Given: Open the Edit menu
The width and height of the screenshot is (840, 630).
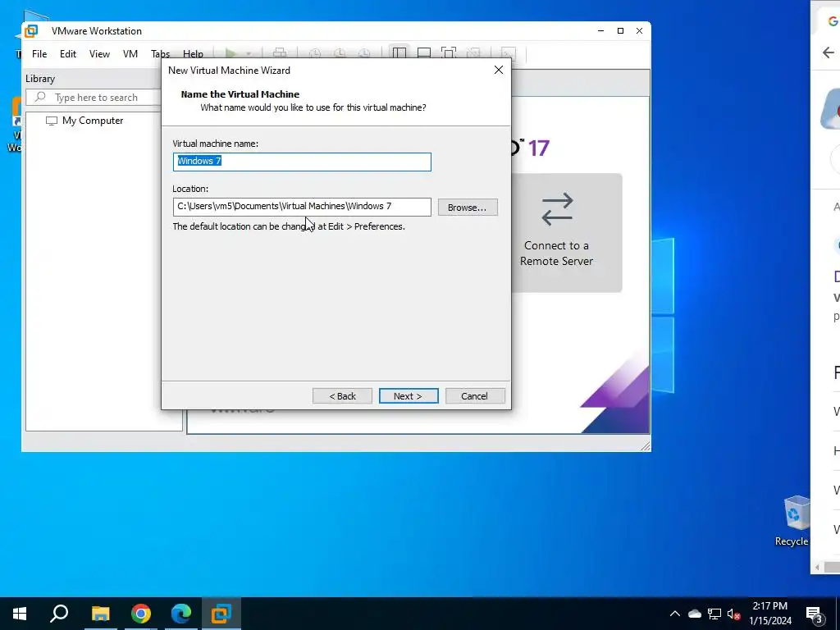Looking at the screenshot, I should tap(68, 53).
